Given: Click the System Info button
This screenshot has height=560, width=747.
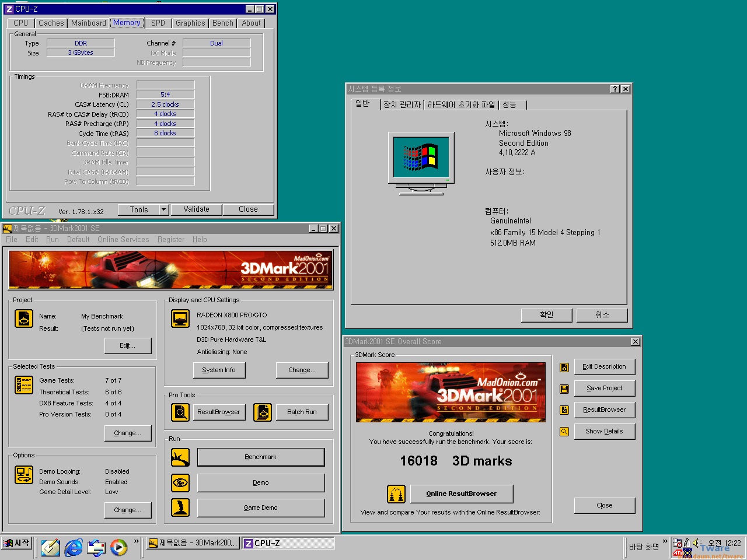Looking at the screenshot, I should [219, 370].
